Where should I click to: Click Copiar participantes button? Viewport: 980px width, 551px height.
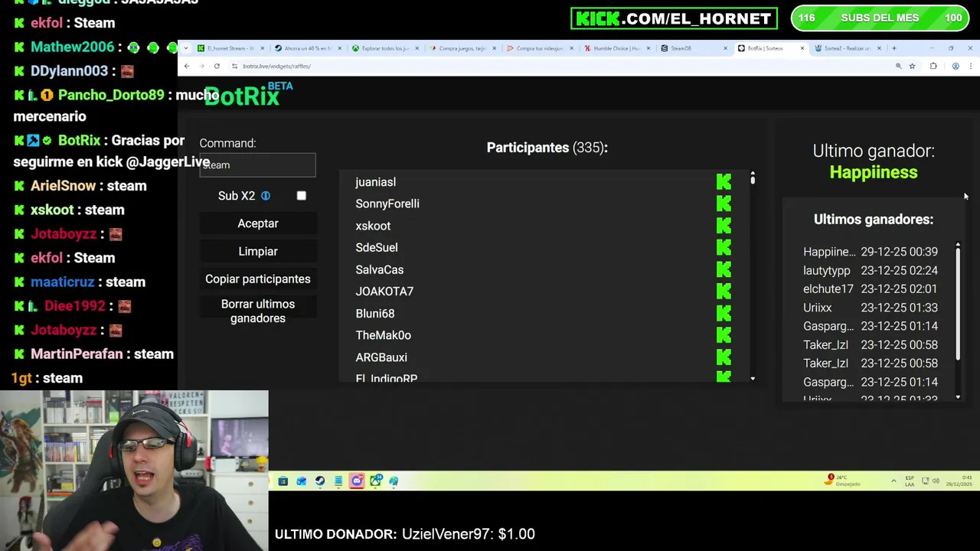pos(258,279)
